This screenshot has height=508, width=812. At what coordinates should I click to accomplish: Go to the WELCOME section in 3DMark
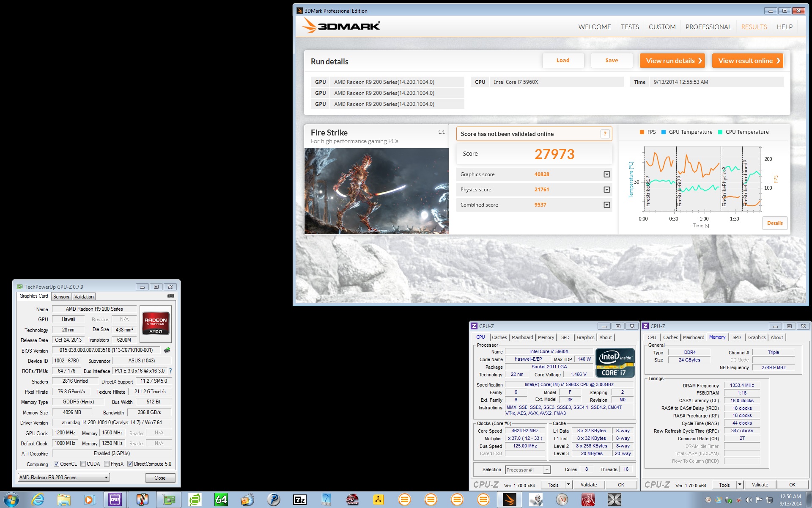pos(595,27)
